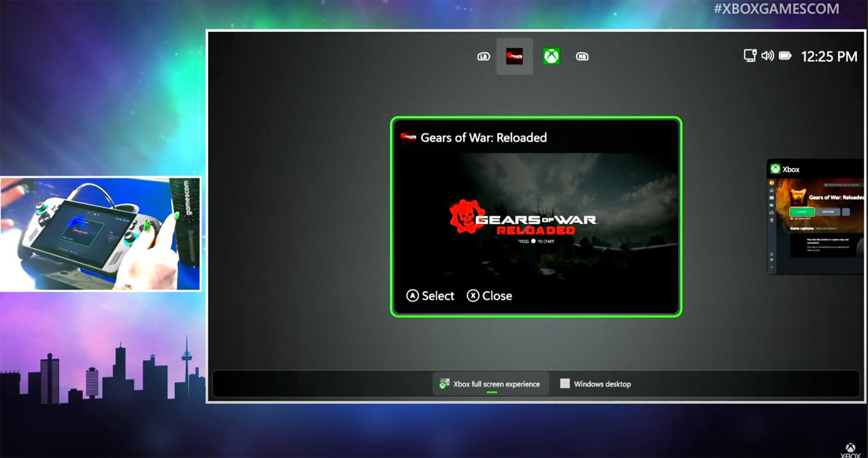Click the 12:25 PM clock display

click(830, 56)
